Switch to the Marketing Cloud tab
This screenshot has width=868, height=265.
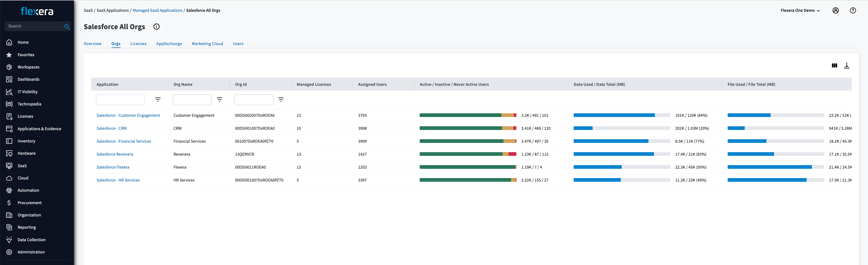click(x=207, y=44)
